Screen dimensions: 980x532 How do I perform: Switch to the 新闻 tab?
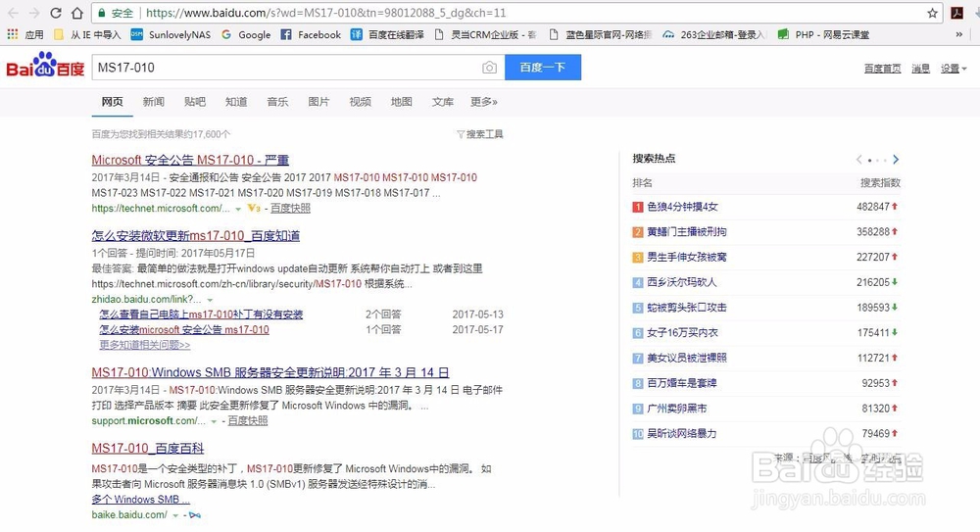pos(153,101)
